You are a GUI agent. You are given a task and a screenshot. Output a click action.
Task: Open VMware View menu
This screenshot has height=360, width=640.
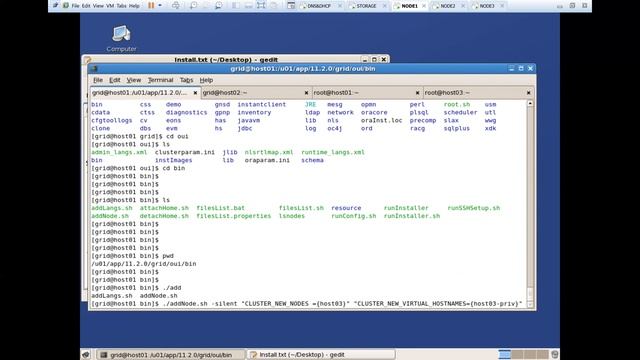click(98, 6)
